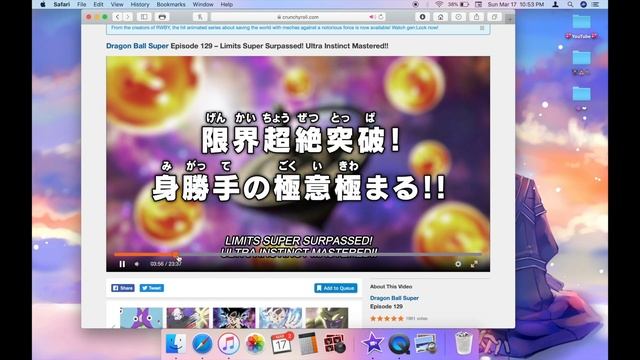Open the history clock toolbar icon
This screenshot has width=640, height=360.
click(458, 17)
